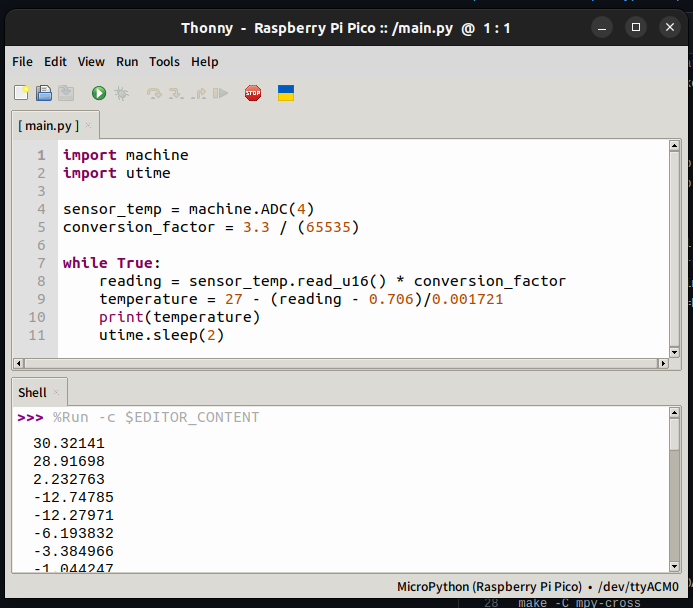Click the 'conversion_factor = 3.3 / (65535)' line

pos(211,227)
